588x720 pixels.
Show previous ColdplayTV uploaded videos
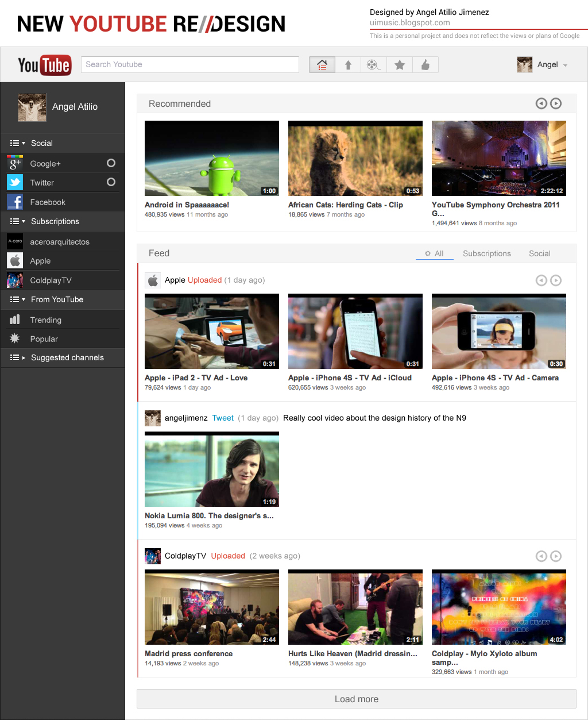tap(541, 556)
